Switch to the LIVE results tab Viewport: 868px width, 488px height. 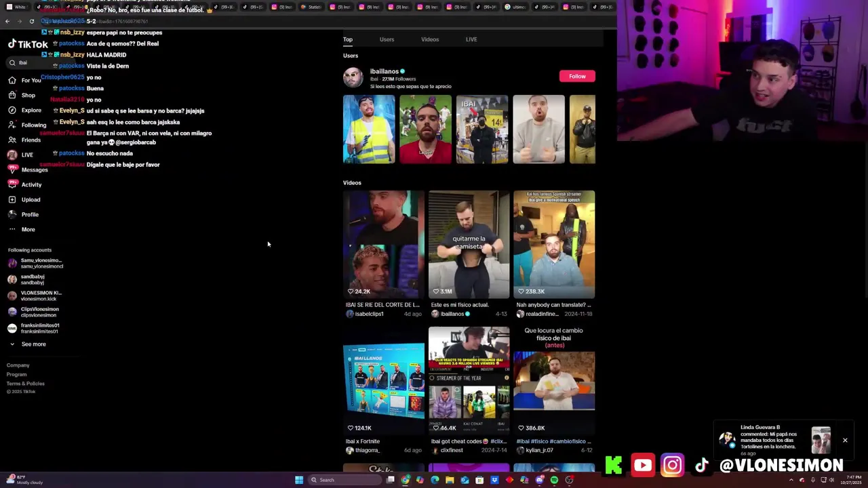pyautogui.click(x=471, y=39)
